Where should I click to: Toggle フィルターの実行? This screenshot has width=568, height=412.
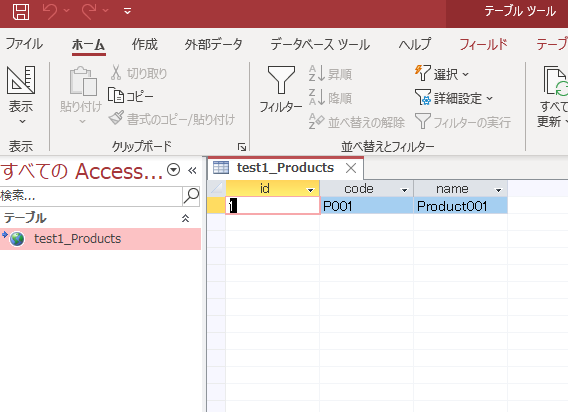(463, 122)
